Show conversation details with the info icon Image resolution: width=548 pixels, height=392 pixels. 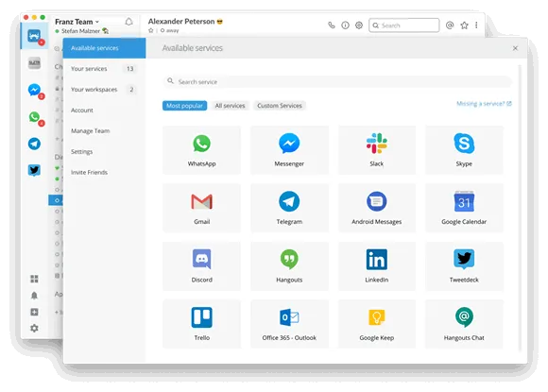coord(345,26)
